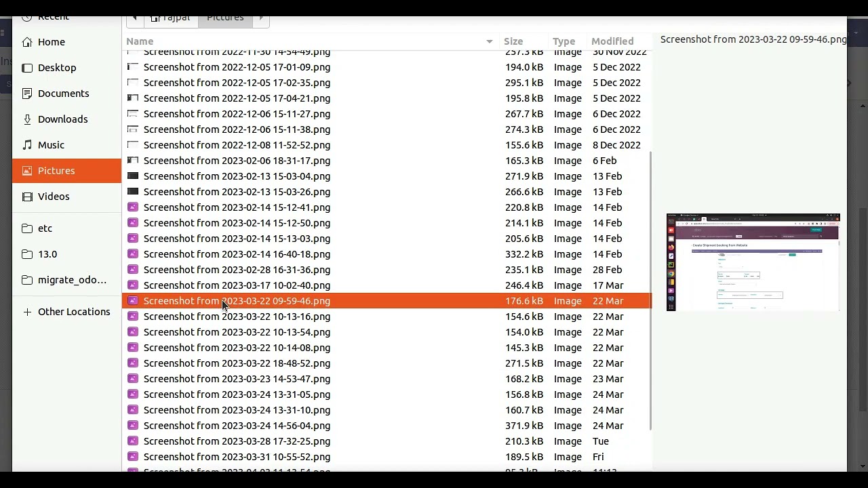Click the plus icon beside Other Locations

point(27,312)
